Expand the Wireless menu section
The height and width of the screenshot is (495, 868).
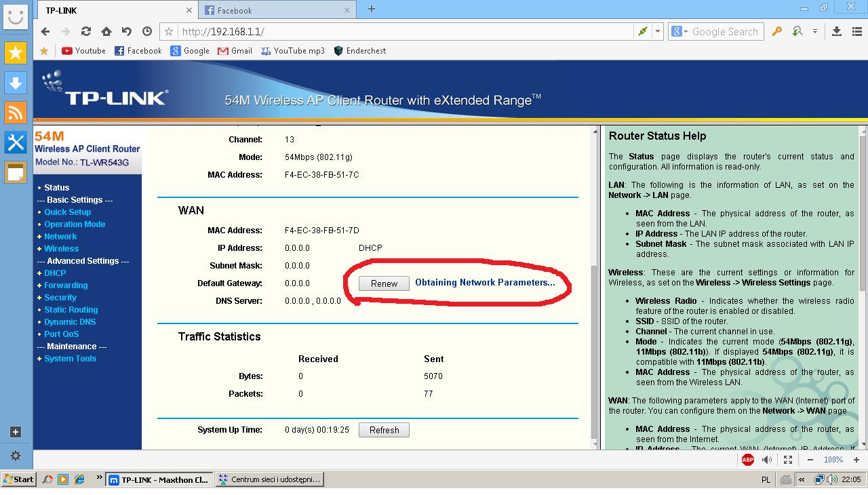pyautogui.click(x=61, y=249)
